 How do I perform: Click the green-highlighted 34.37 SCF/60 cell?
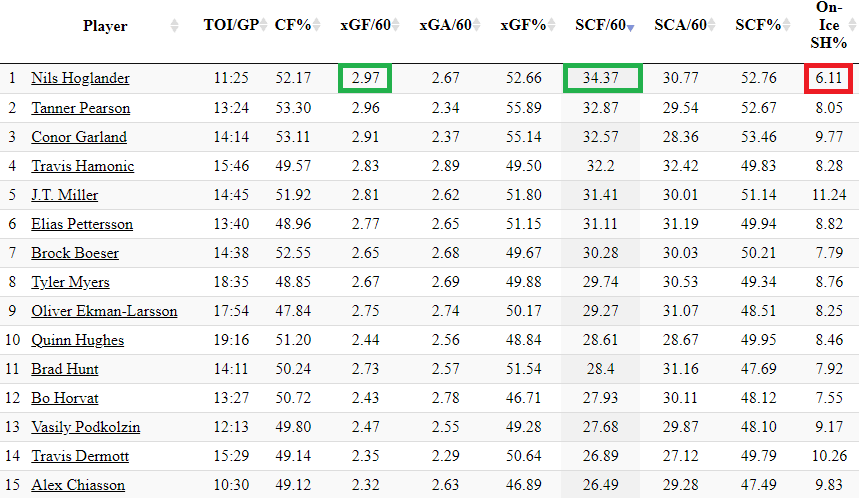click(602, 78)
